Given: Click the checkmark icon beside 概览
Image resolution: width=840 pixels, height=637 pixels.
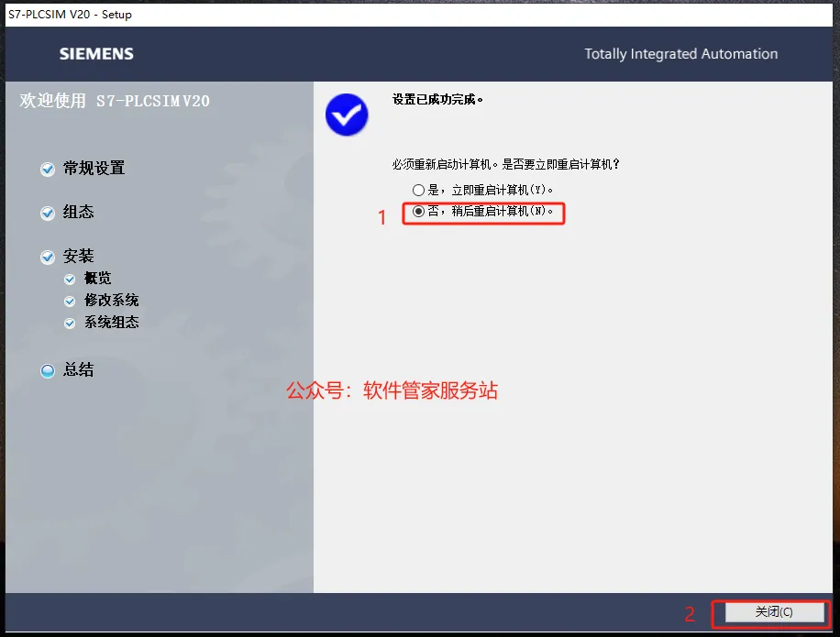Looking at the screenshot, I should coord(70,279).
